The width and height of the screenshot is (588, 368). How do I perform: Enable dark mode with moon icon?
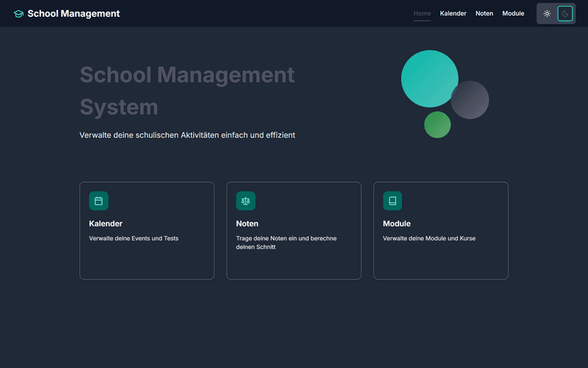(565, 13)
